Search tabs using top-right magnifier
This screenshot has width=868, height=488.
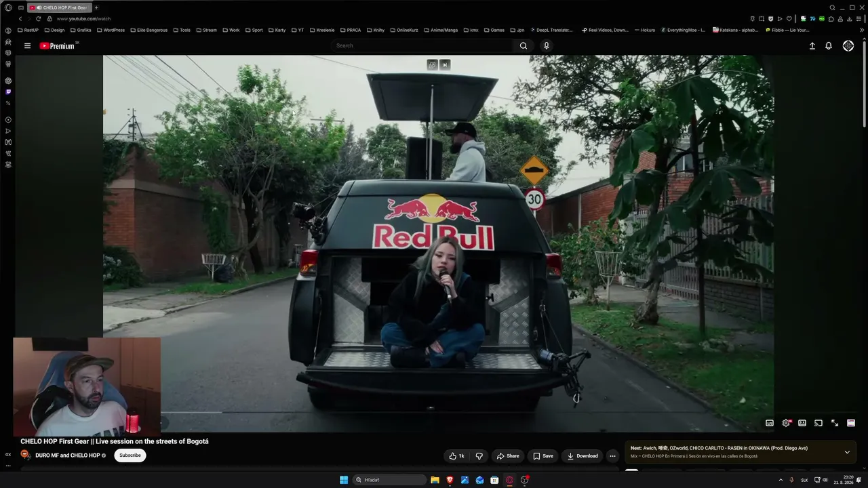pos(833,7)
